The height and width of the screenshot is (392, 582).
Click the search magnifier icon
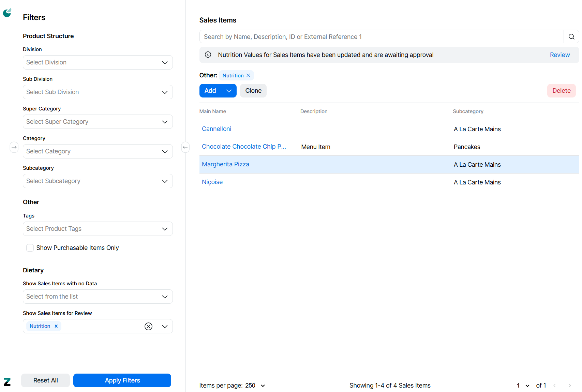pyautogui.click(x=571, y=37)
